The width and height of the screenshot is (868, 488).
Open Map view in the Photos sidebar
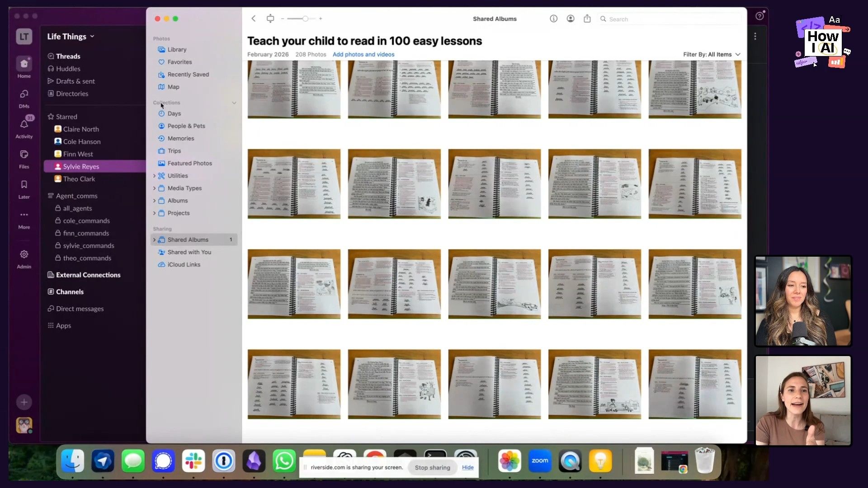173,87
